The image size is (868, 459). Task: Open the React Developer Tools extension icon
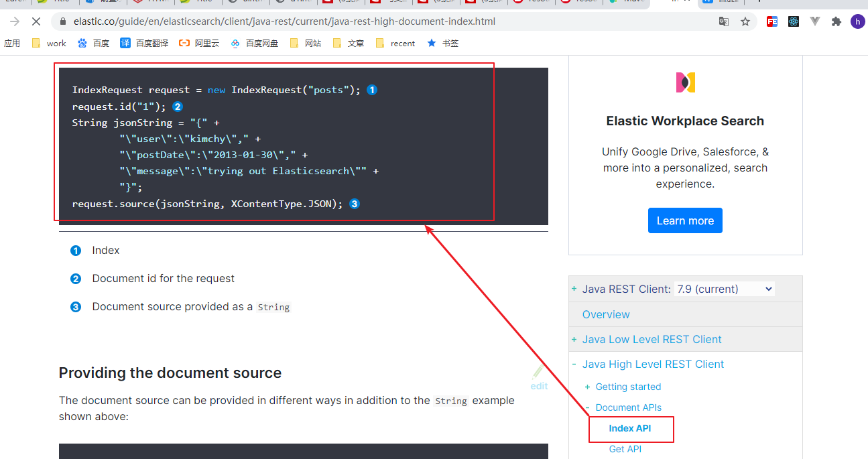tap(794, 21)
